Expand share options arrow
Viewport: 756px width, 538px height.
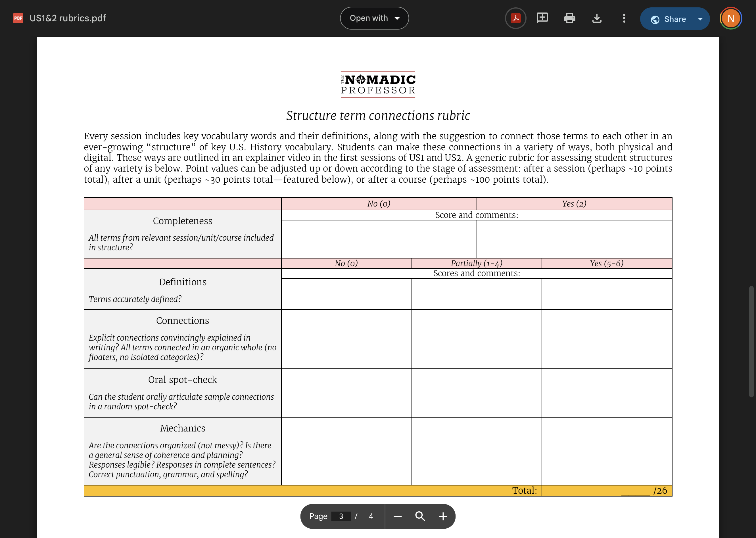(700, 19)
